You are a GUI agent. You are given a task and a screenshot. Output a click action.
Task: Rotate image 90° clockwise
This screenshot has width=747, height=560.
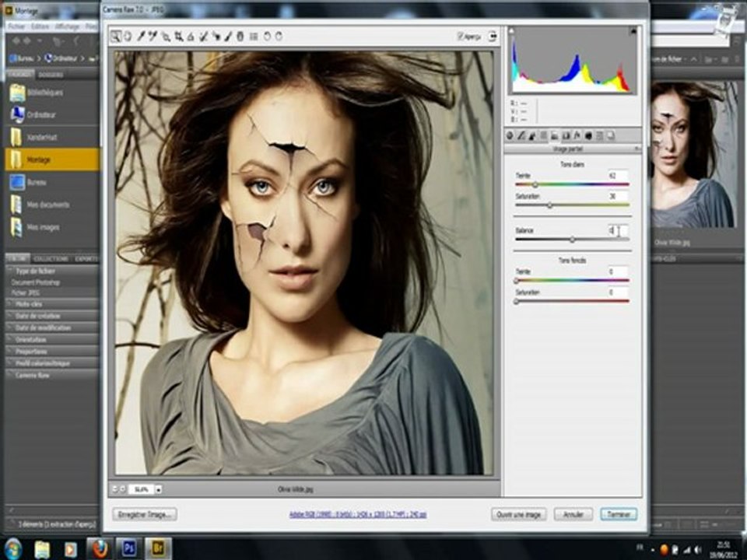coord(279,37)
